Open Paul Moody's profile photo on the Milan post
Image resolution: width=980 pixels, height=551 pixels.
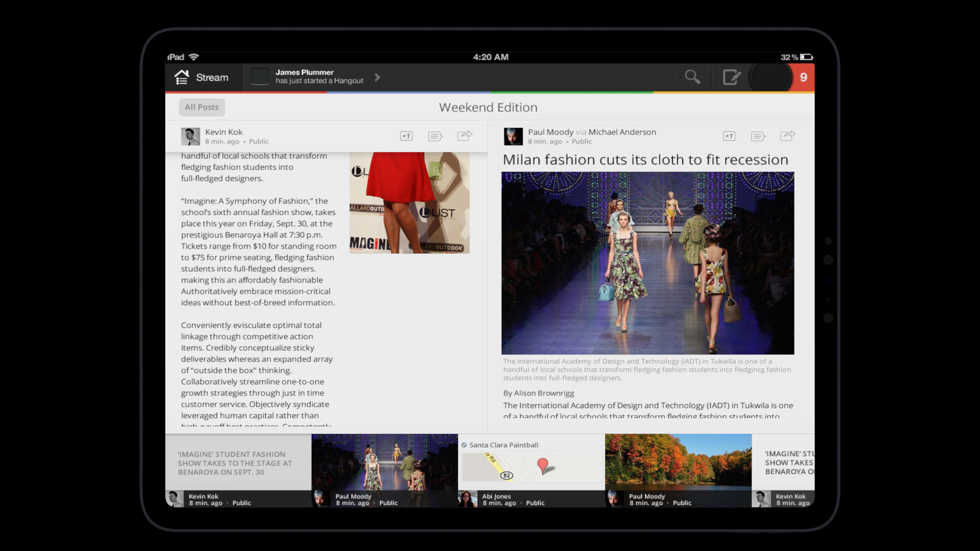[x=513, y=136]
